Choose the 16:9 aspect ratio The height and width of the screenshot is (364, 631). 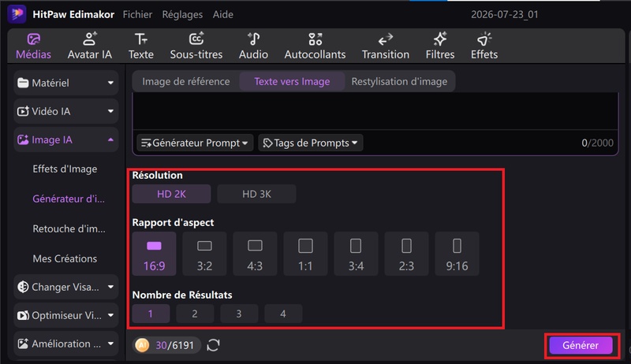point(154,254)
